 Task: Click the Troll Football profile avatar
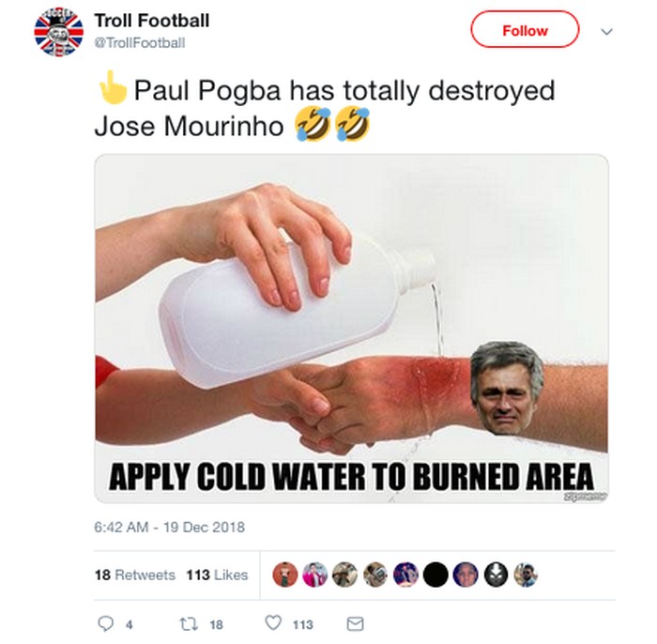pyautogui.click(x=58, y=33)
